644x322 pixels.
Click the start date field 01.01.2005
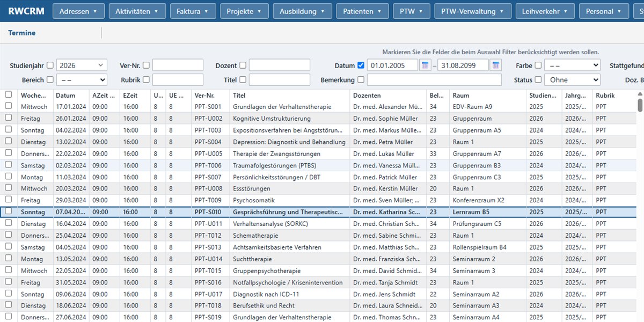(392, 65)
